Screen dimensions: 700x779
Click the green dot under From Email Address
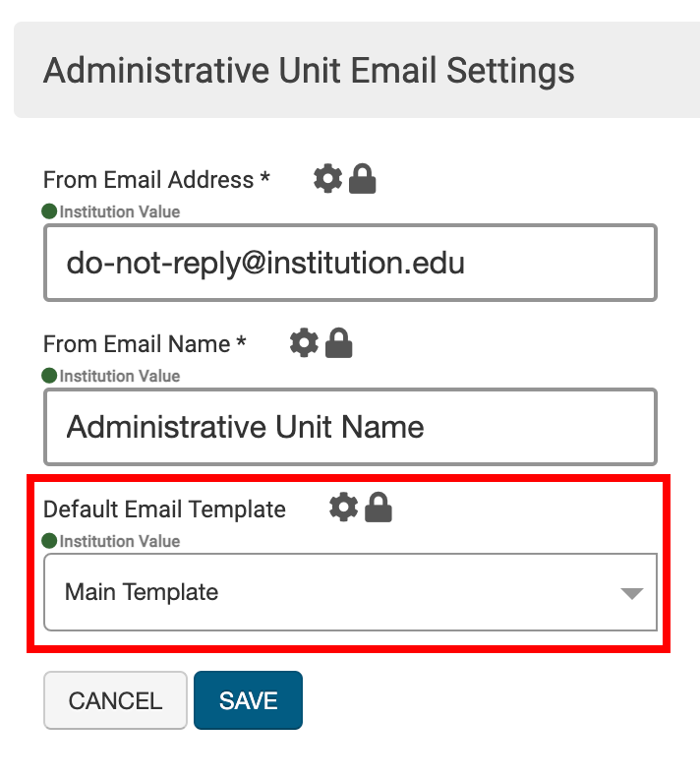point(49,211)
